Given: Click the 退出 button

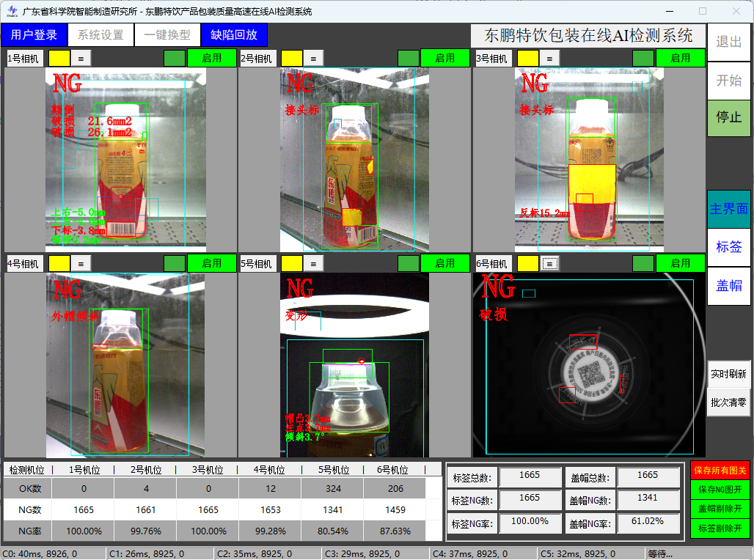Looking at the screenshot, I should 728,42.
